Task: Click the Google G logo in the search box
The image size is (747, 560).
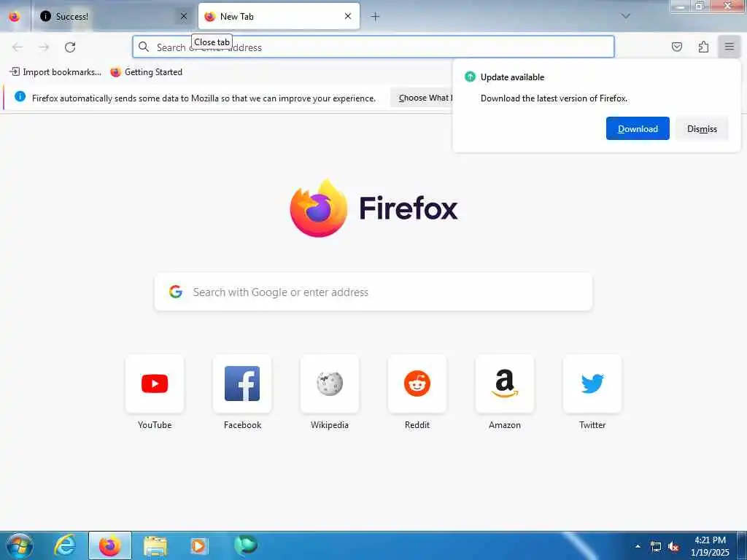Action: (176, 292)
